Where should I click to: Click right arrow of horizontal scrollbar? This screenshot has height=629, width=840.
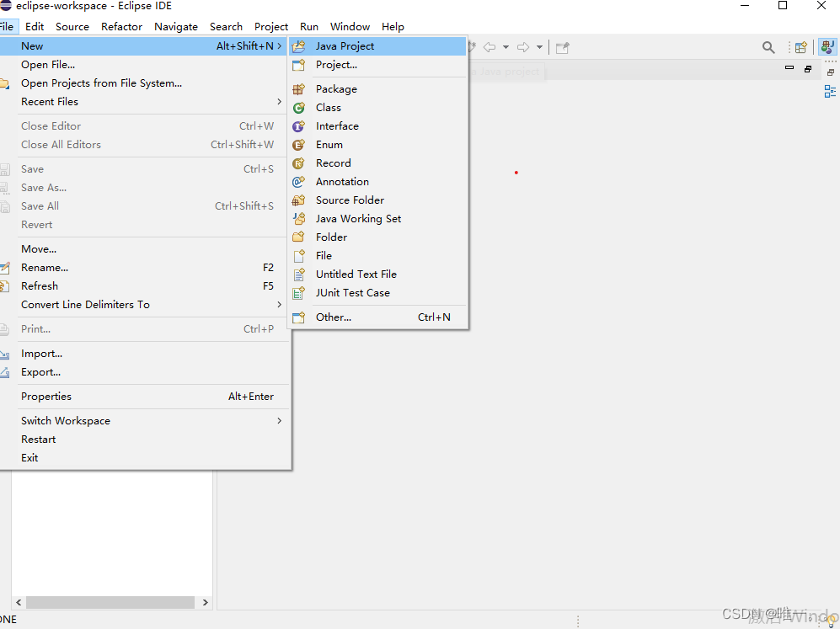(x=206, y=602)
